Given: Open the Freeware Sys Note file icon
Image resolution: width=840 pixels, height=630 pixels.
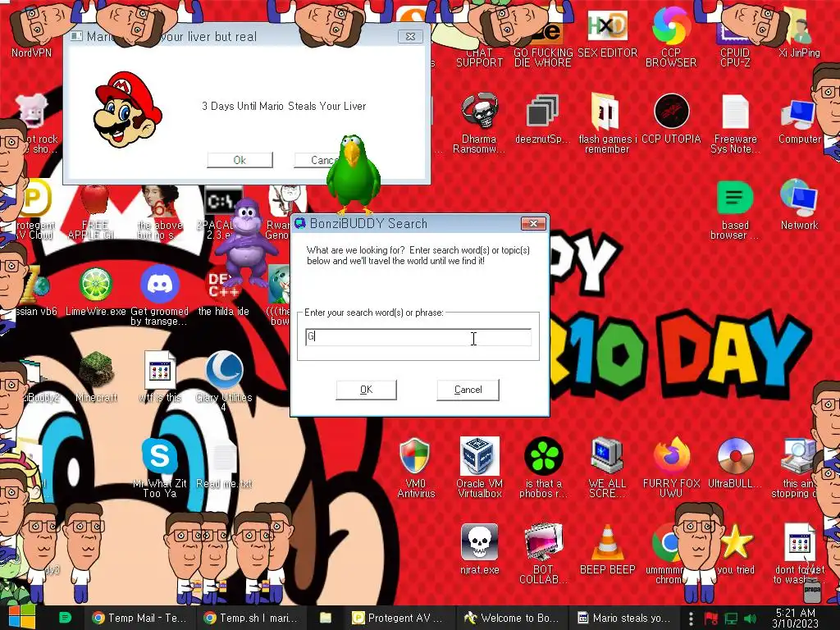Looking at the screenshot, I should (735, 123).
